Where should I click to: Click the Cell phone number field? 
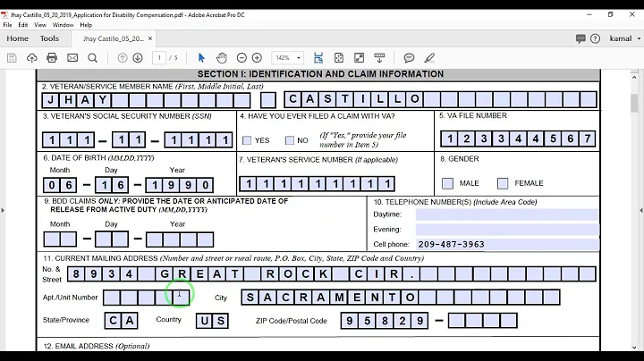(x=507, y=244)
